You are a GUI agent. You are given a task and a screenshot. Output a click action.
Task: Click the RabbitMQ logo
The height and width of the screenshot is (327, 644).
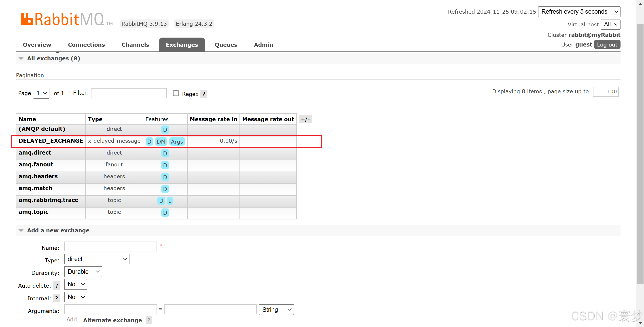63,19
